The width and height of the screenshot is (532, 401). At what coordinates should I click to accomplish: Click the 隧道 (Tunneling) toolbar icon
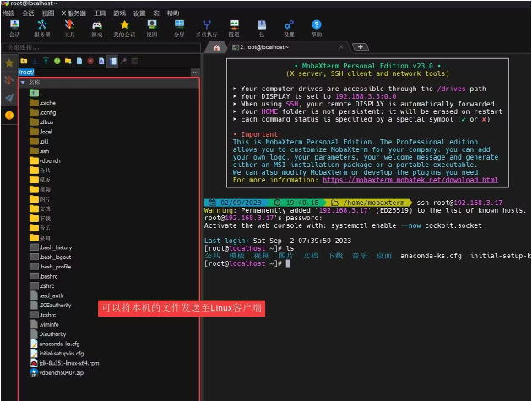point(234,28)
